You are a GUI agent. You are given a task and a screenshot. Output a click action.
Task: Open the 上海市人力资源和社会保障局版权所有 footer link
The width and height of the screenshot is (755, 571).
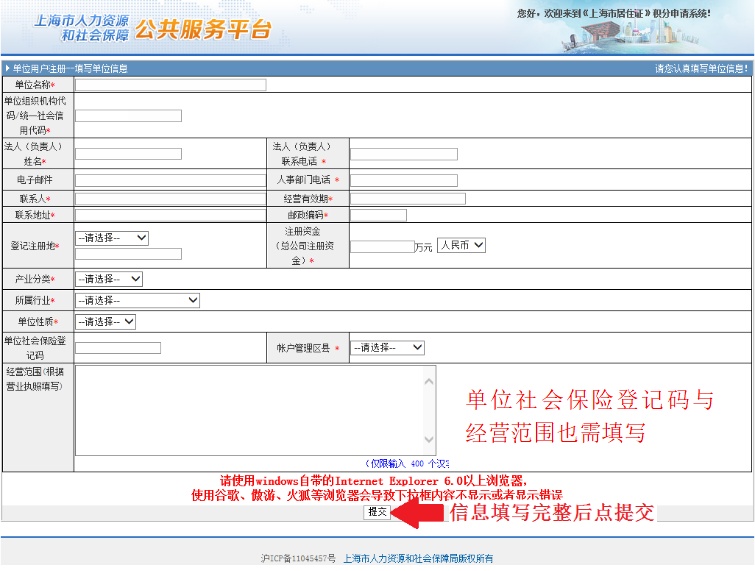coord(417,559)
